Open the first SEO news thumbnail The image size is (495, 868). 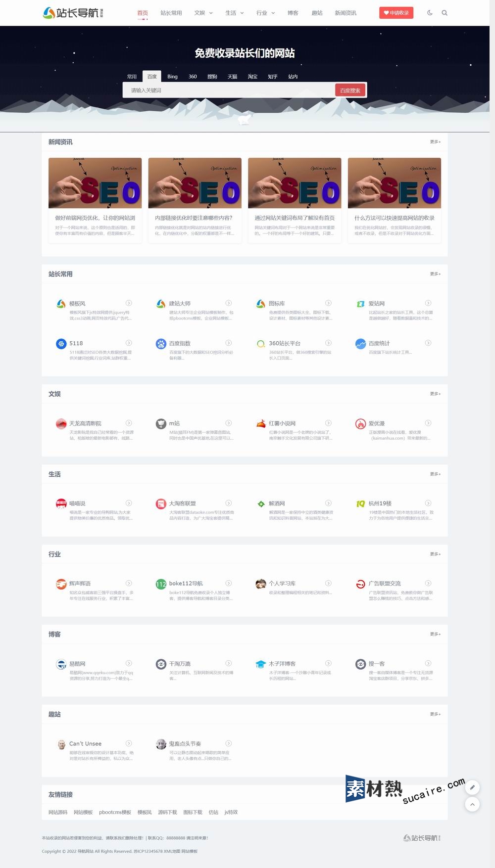[95, 183]
